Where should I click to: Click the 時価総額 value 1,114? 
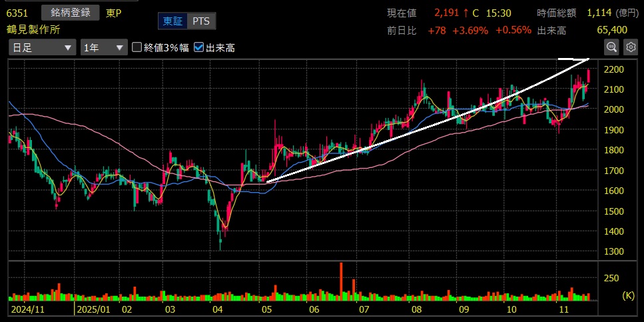tap(601, 13)
